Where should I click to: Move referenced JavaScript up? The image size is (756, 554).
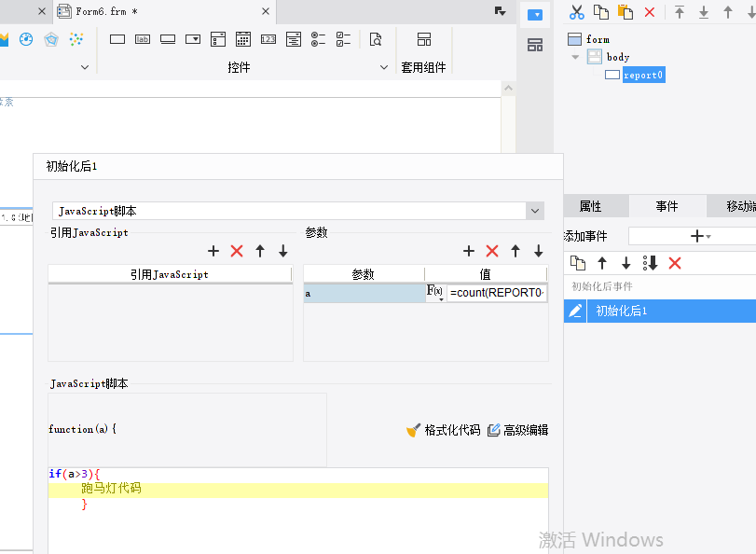pos(260,251)
